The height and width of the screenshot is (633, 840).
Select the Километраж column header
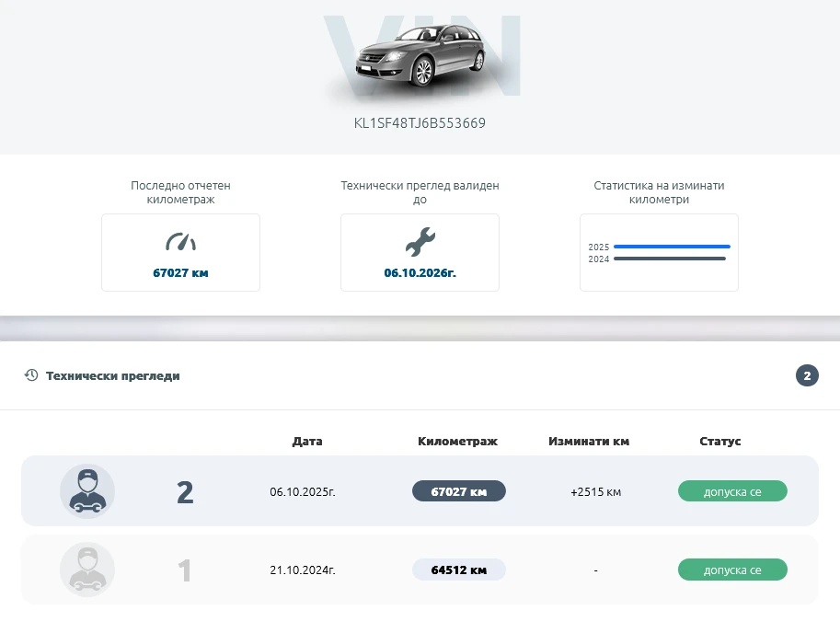pyautogui.click(x=458, y=441)
